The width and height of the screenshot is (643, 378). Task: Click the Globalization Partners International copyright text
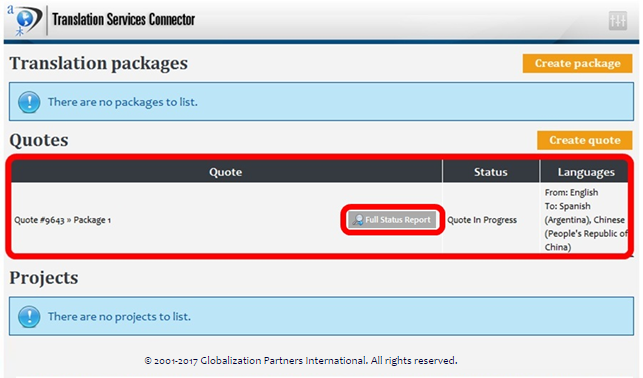coord(301,361)
